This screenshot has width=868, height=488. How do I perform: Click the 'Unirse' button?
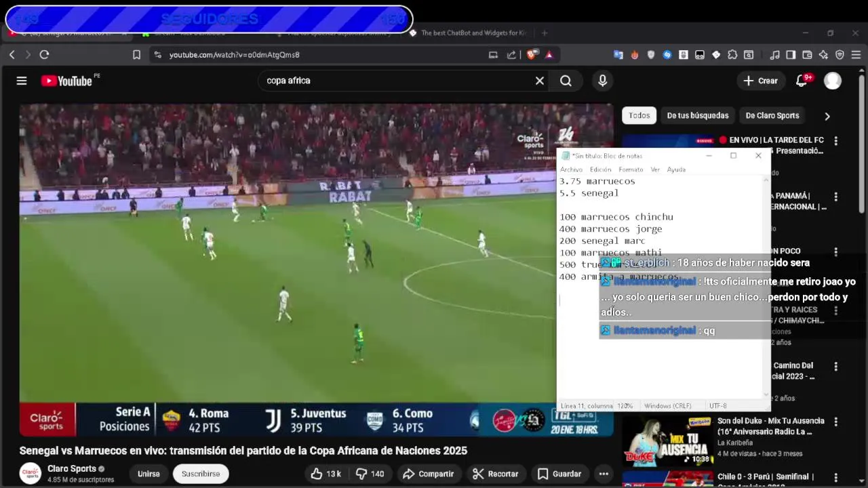149,474
